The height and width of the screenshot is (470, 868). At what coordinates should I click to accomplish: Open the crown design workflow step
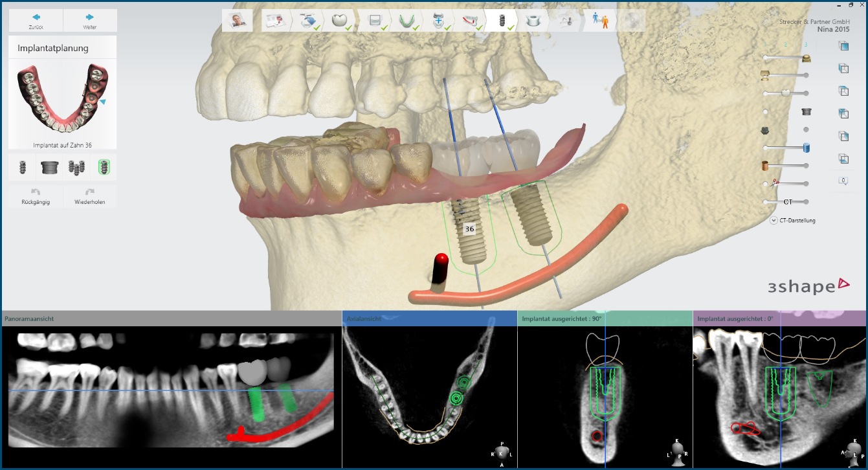340,20
